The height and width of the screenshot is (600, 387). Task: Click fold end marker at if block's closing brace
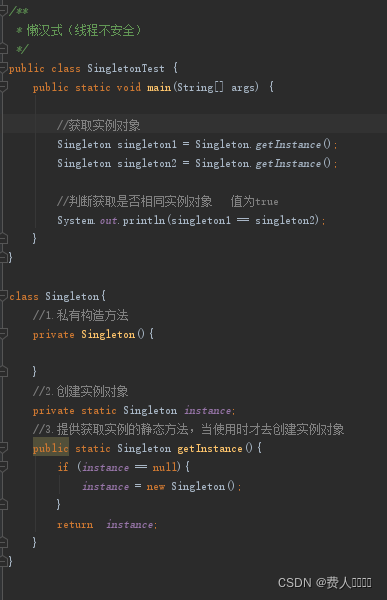[3, 504]
